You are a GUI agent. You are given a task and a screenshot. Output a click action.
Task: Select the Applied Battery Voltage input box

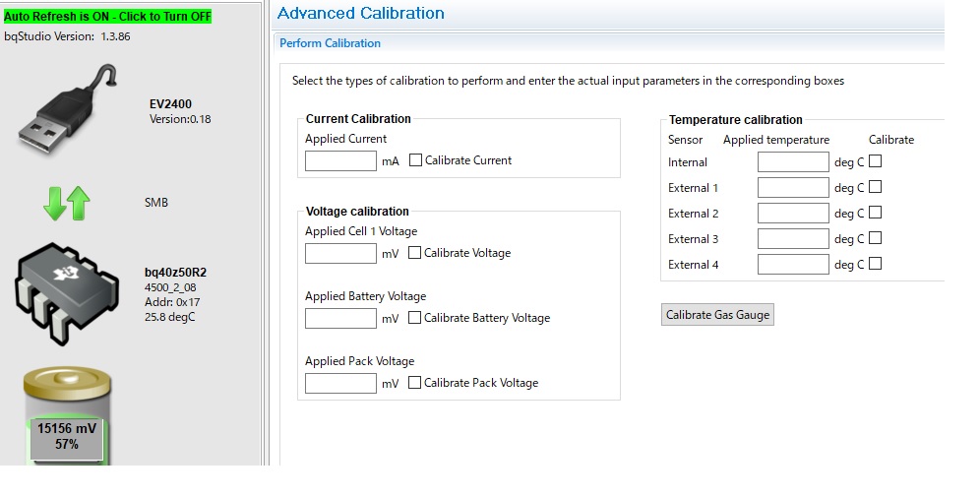[x=340, y=318]
